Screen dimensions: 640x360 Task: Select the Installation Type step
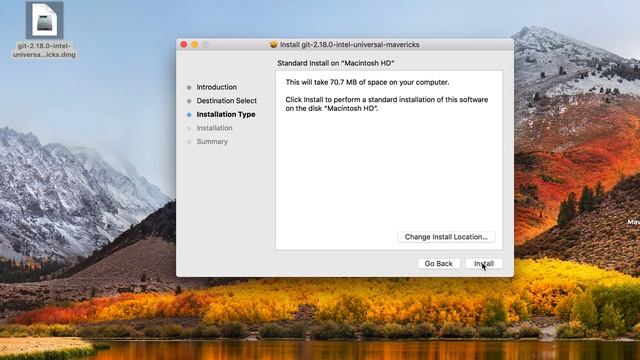[226, 114]
